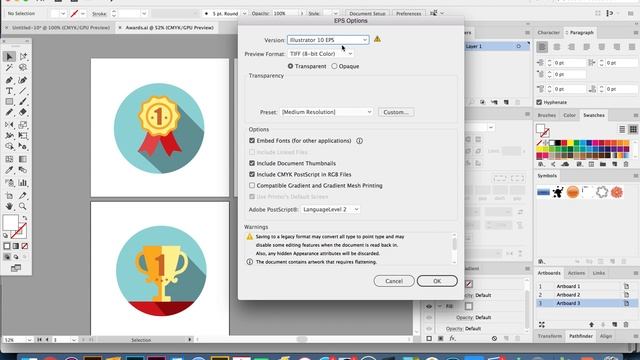Toggle Fill visibility eye in Appearance panel
This screenshot has height=360, width=640.
429,306
